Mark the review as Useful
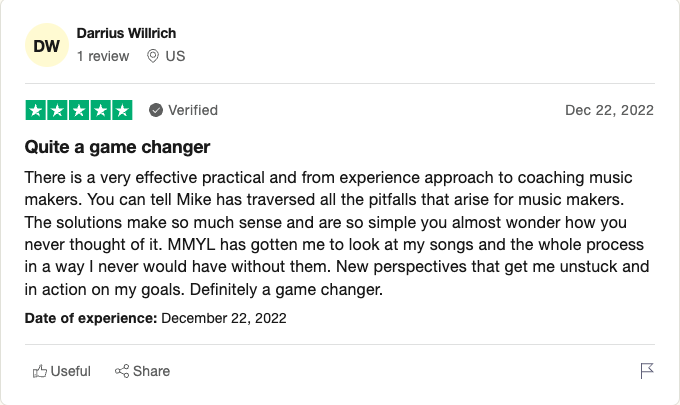This screenshot has height=405, width=680. (70, 371)
